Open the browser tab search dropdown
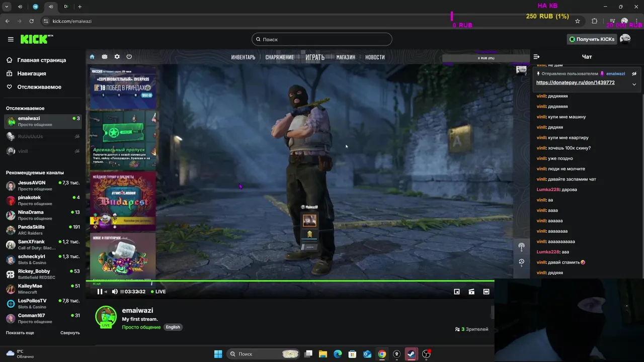The width and height of the screenshot is (644, 362). [7, 7]
